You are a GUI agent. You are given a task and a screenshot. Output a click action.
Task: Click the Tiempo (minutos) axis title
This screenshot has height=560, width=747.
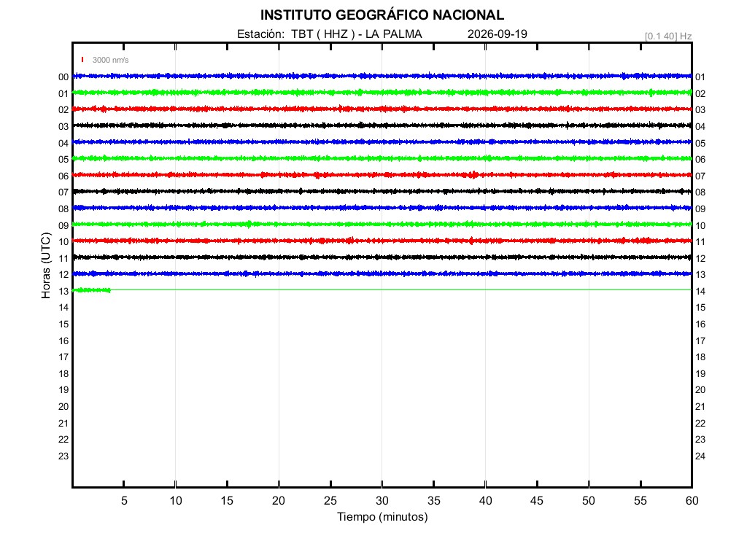tap(382, 517)
